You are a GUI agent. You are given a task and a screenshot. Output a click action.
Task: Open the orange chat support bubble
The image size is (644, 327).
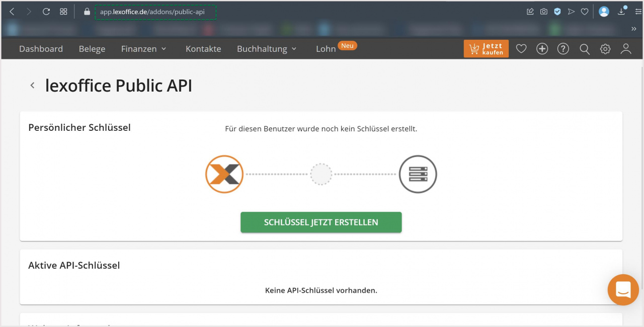[623, 290]
